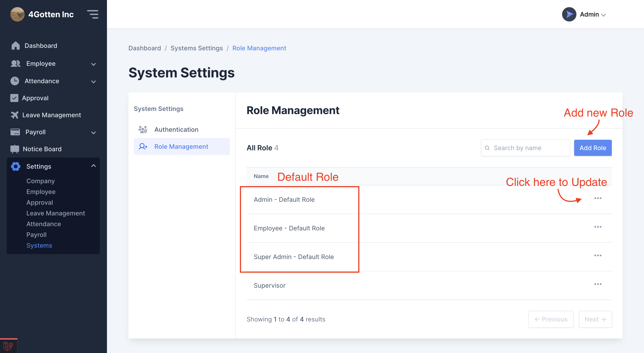The width and height of the screenshot is (644, 353).
Task: Click the Notice Board icon
Action: [x=15, y=149]
